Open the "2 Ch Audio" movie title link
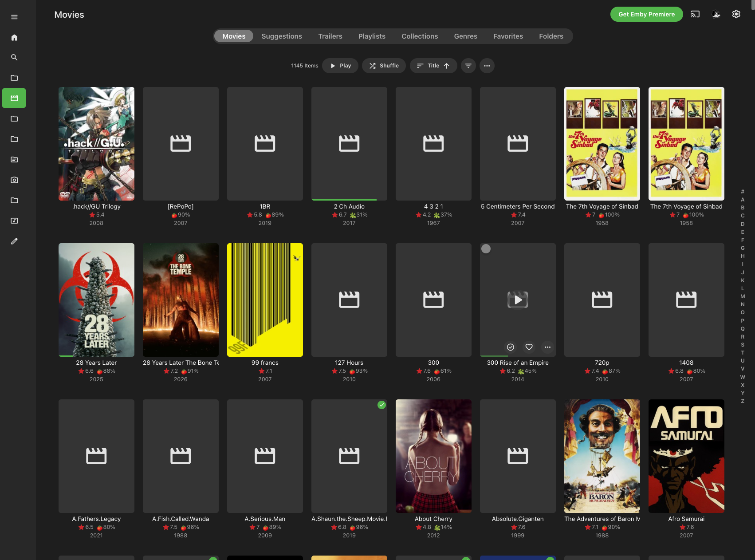Screen dimensions: 755x560 (349, 207)
